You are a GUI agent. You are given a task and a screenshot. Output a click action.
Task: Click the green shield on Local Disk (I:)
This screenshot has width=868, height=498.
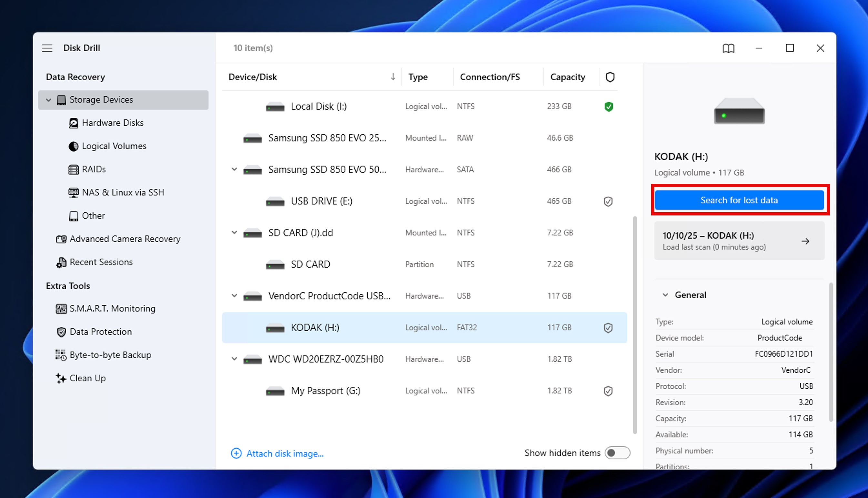pos(608,107)
